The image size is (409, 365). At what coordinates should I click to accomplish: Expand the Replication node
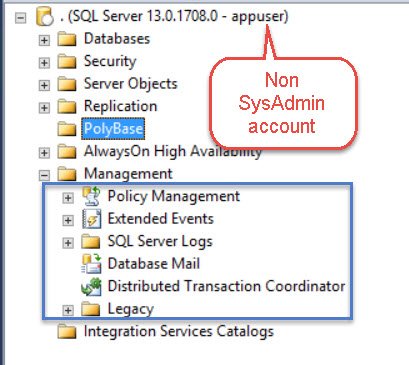pos(44,108)
